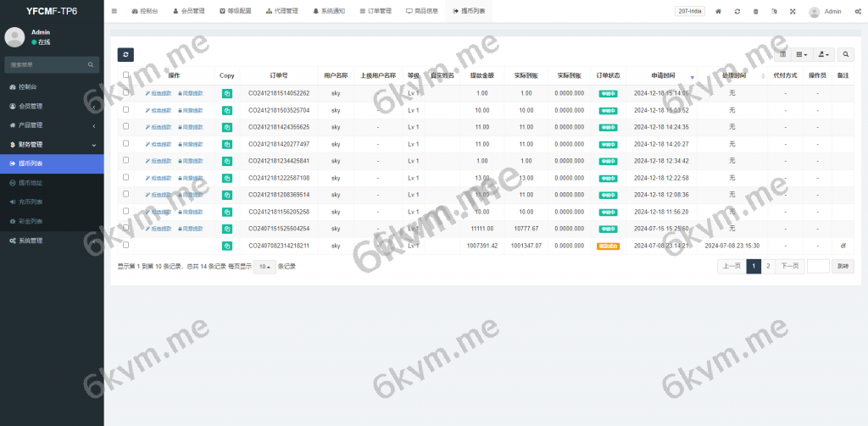Viewport: 868px width, 426px height.
Task: Copy order number CO2412181514052262 with green icon
Action: (x=227, y=93)
